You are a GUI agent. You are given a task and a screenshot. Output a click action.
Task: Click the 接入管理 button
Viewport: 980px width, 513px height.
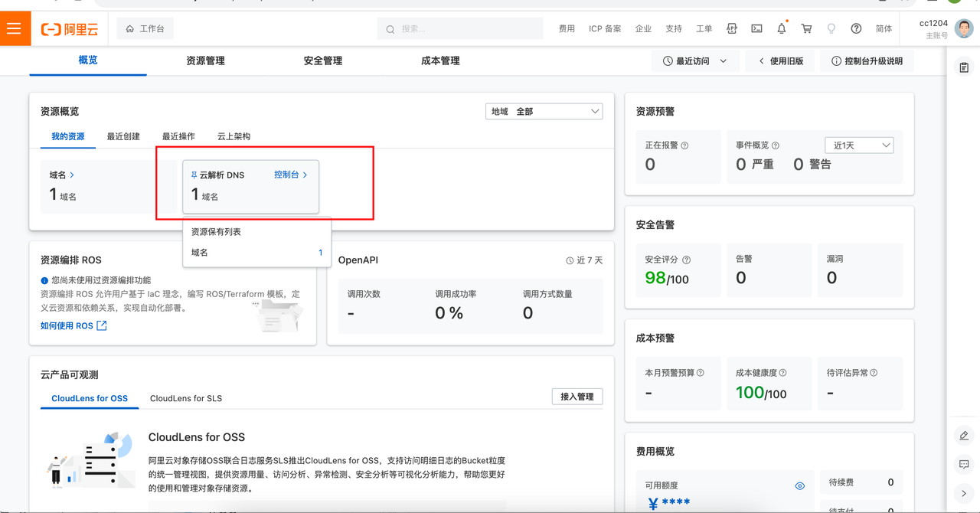[x=577, y=397]
